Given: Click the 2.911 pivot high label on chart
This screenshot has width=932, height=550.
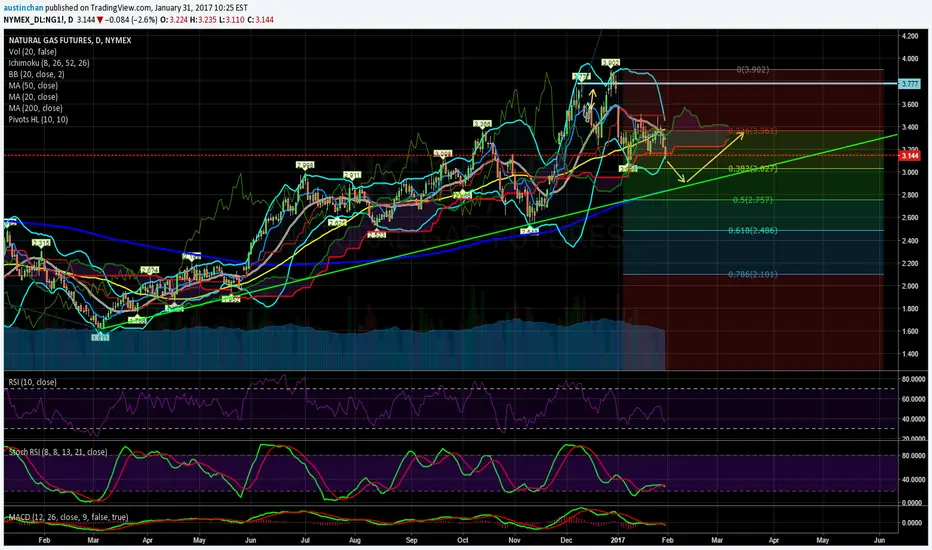Looking at the screenshot, I should [352, 175].
